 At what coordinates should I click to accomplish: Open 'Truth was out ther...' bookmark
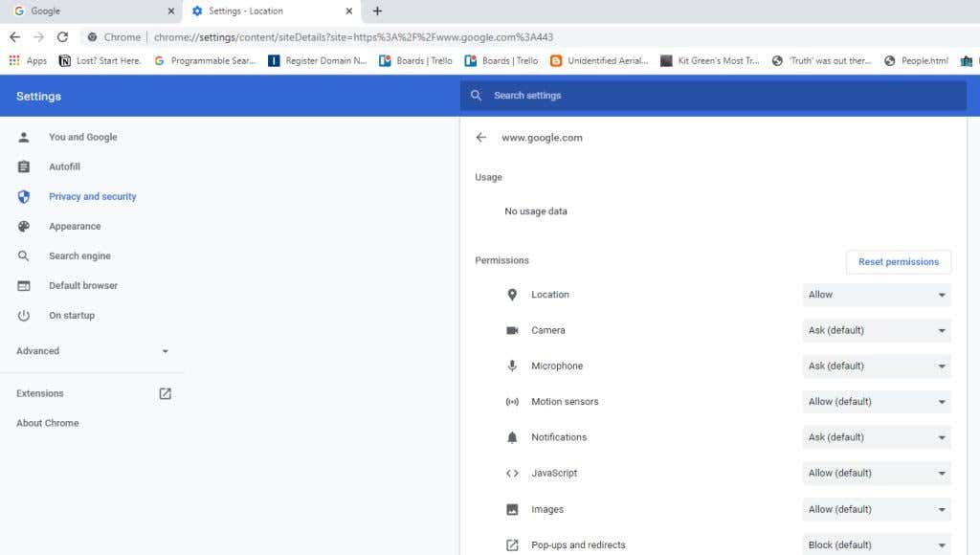pos(822,60)
